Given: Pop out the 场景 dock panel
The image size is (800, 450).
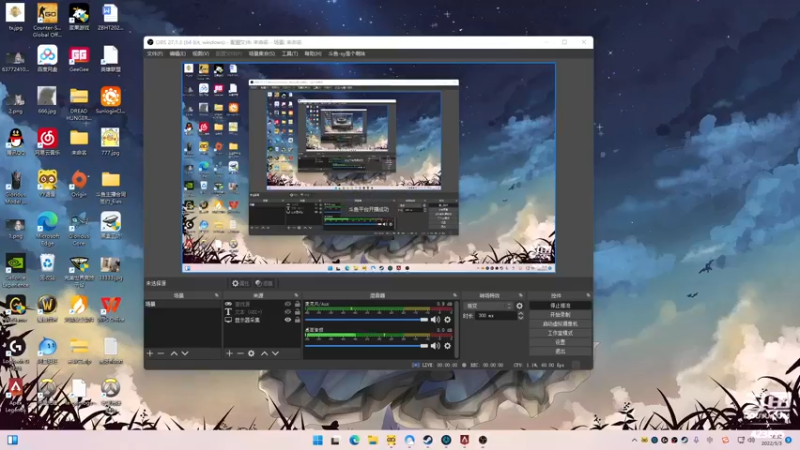Looking at the screenshot, I should [x=217, y=295].
